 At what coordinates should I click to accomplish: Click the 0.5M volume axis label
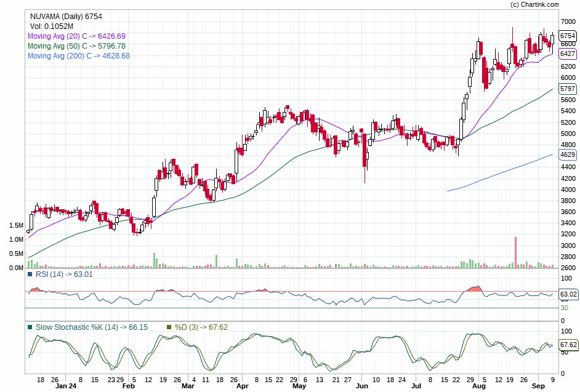[x=16, y=254]
